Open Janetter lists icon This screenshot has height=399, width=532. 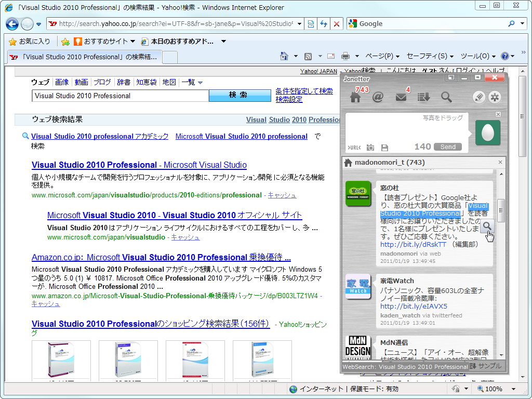pyautogui.click(x=423, y=97)
